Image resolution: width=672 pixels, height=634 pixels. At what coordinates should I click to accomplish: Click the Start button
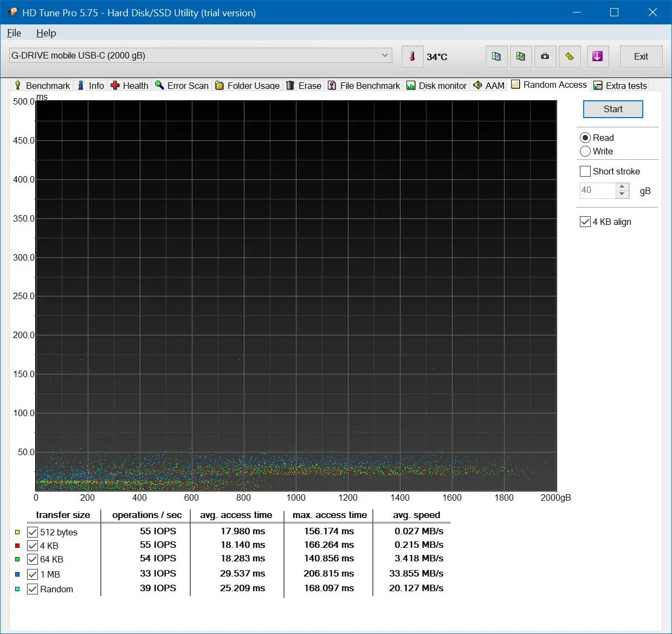click(613, 109)
